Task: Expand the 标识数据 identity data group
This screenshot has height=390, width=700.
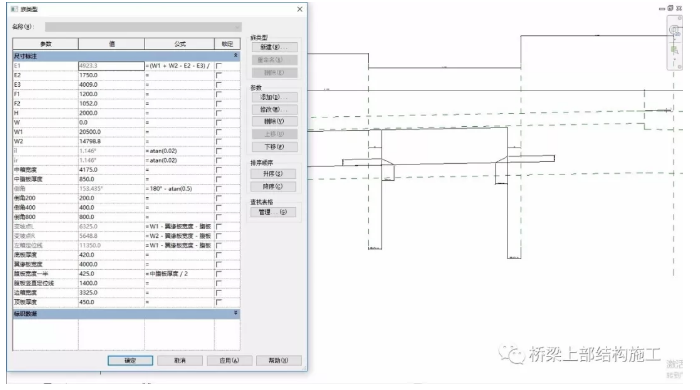Action: tap(235, 313)
